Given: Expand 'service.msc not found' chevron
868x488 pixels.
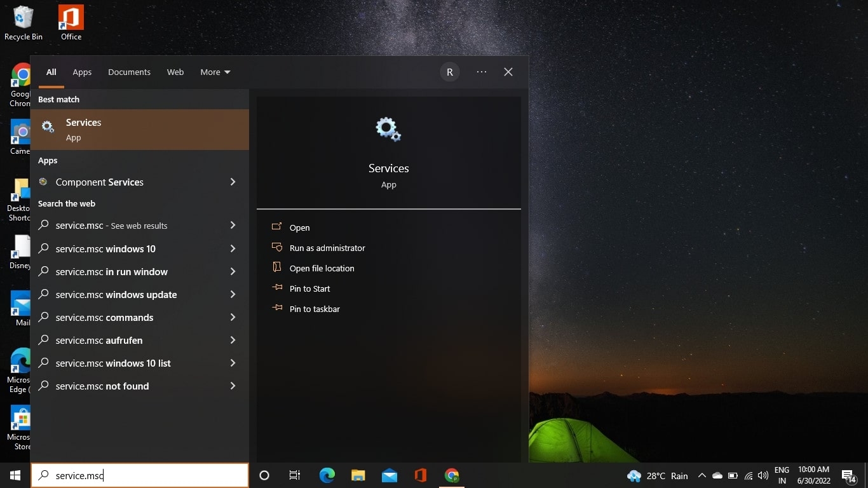Looking at the screenshot, I should [x=233, y=386].
